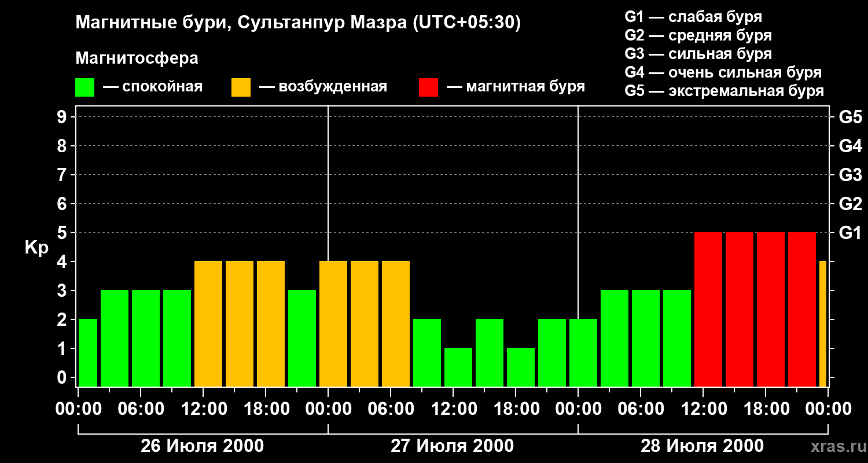
Task: Click the rightmost '00:00' time label
Action: click(x=828, y=409)
